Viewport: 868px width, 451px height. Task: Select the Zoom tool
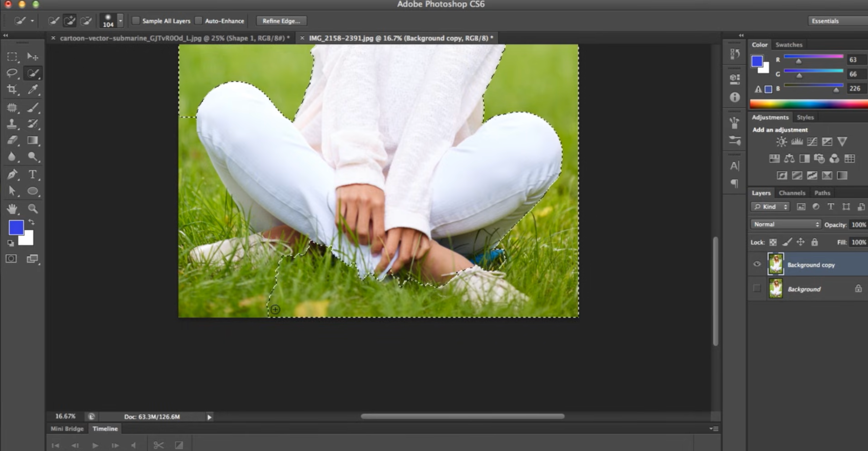33,209
